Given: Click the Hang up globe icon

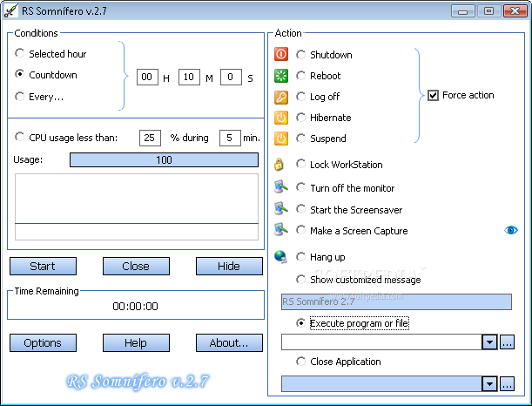Looking at the screenshot, I should tap(281, 257).
